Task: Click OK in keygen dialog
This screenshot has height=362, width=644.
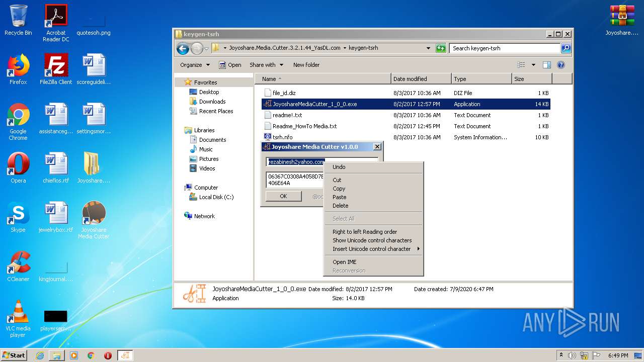Action: pos(283,196)
